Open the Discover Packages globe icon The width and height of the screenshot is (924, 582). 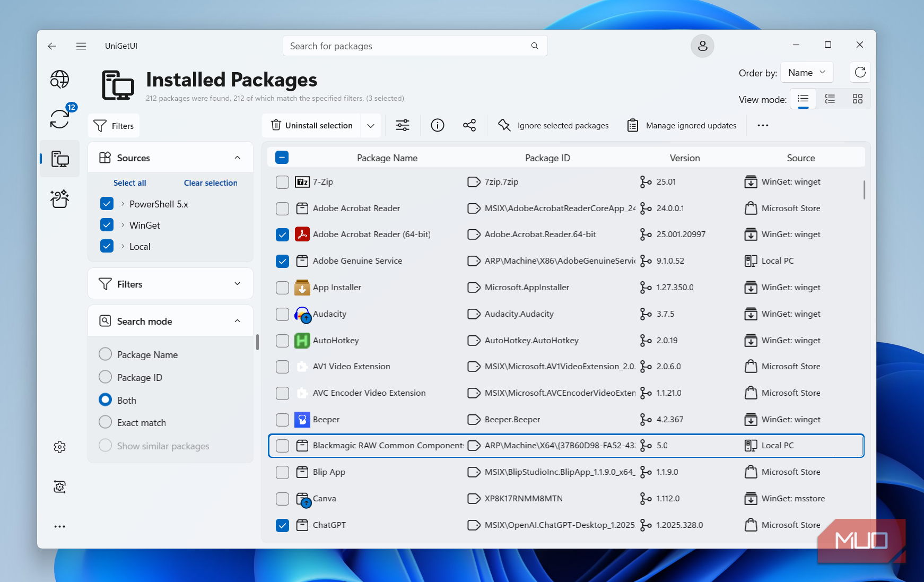pyautogui.click(x=59, y=80)
